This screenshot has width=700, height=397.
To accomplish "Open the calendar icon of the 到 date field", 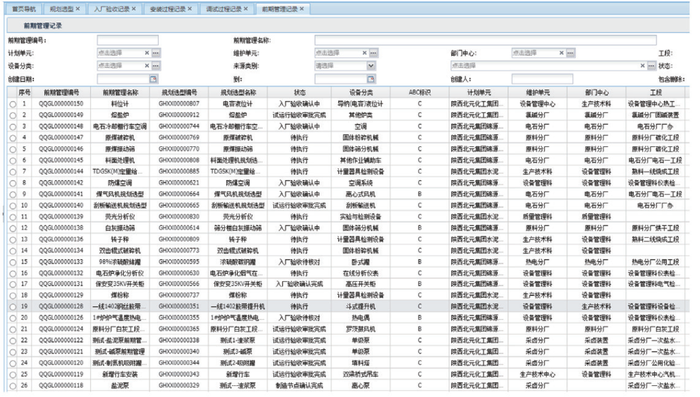I will [371, 79].
